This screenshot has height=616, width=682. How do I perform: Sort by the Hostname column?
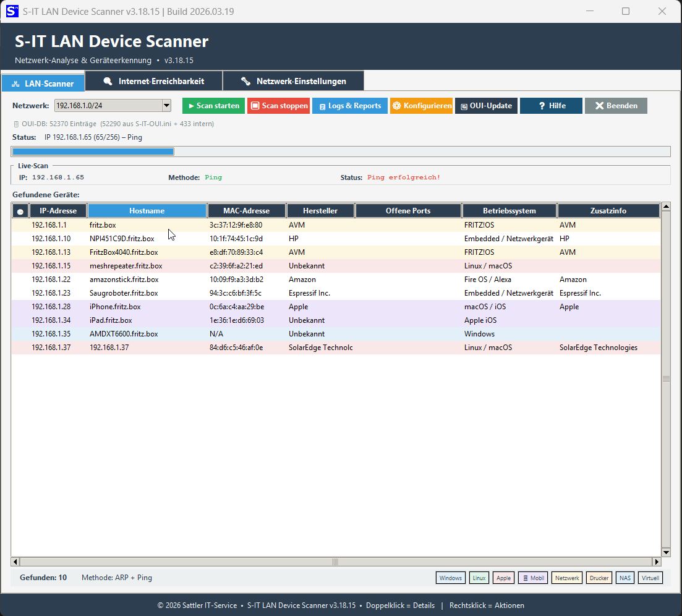click(147, 211)
